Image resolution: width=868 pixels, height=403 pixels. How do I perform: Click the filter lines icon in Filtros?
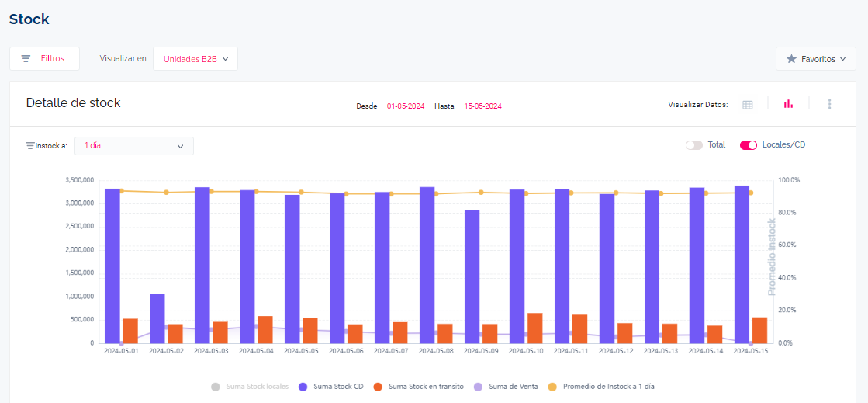(x=26, y=59)
